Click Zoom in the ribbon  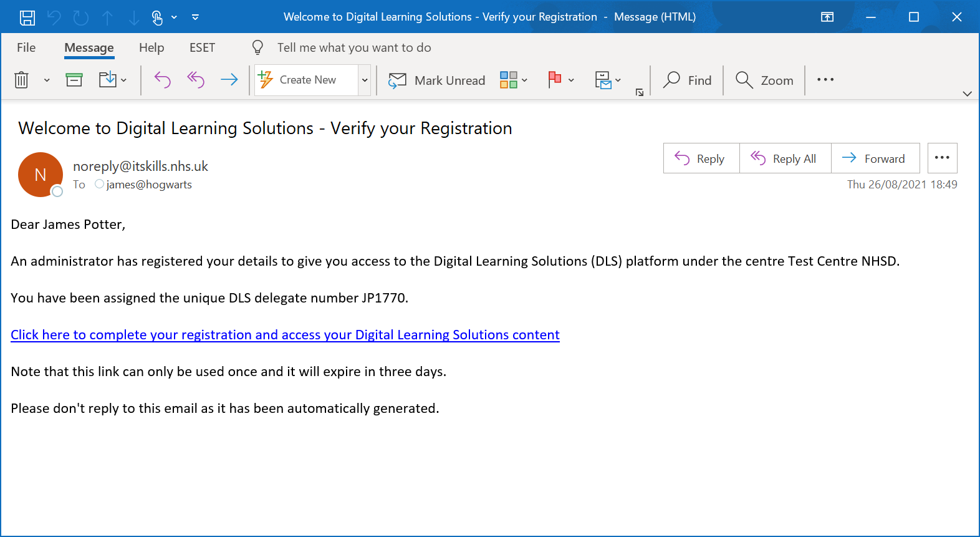click(x=764, y=80)
